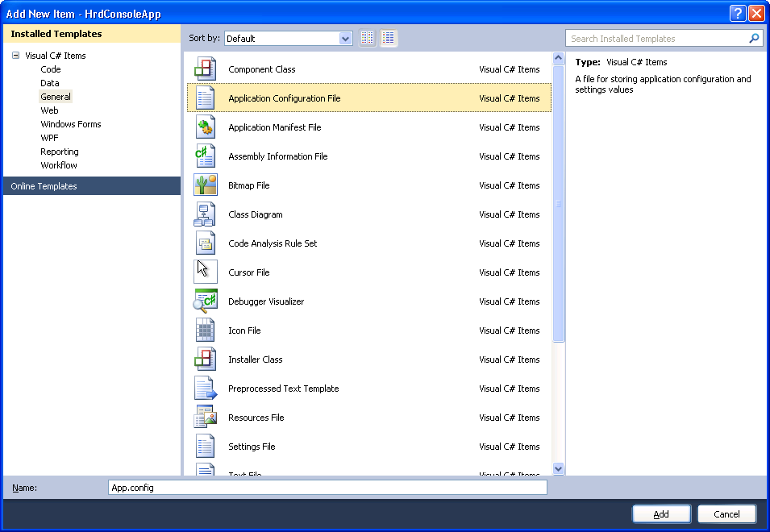Click the Code Analysis Rule Set icon
Image resolution: width=770 pixels, height=532 pixels.
point(206,243)
